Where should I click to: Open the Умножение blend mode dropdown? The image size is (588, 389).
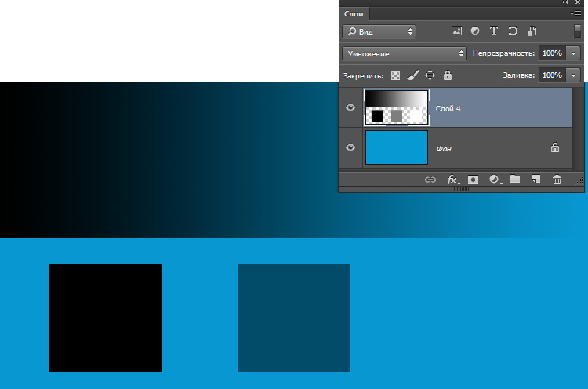(405, 53)
